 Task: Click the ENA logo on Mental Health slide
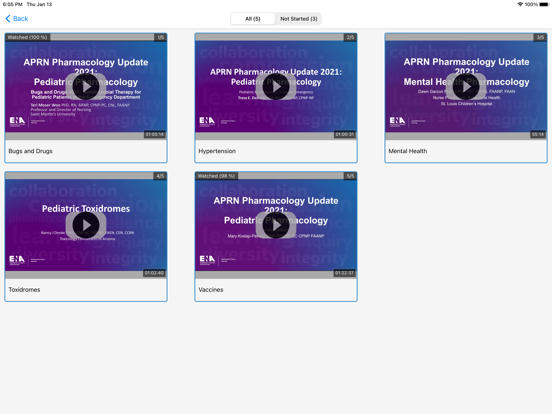pyautogui.click(x=397, y=121)
